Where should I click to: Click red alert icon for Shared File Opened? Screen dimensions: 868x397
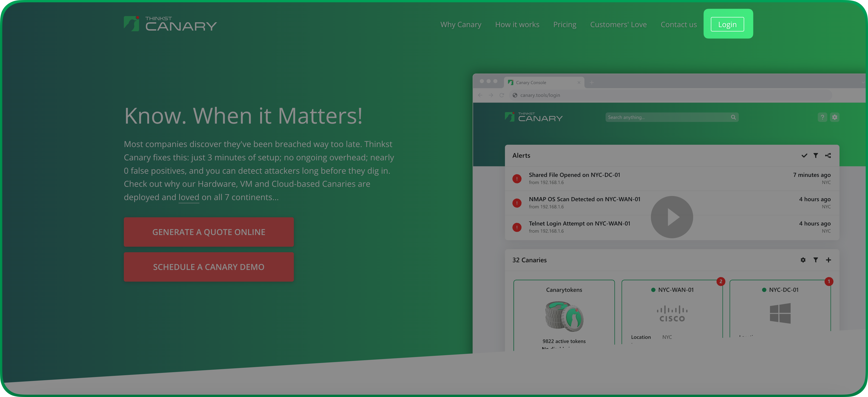(516, 179)
